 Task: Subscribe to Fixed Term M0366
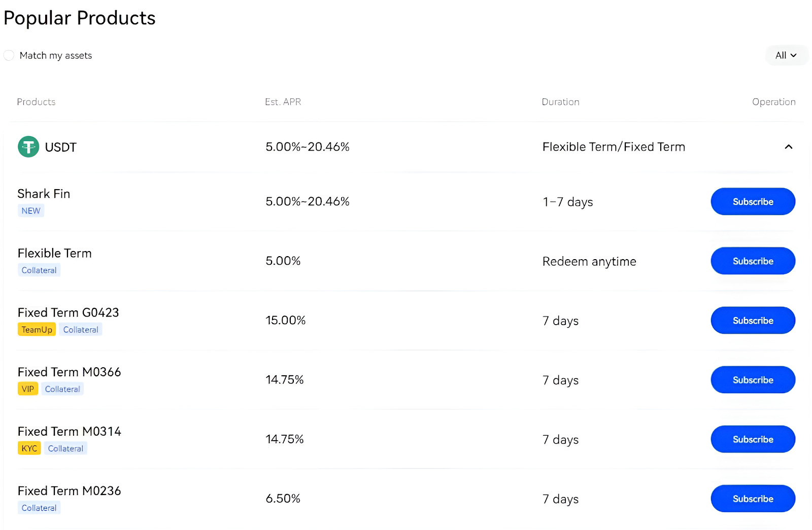(752, 380)
